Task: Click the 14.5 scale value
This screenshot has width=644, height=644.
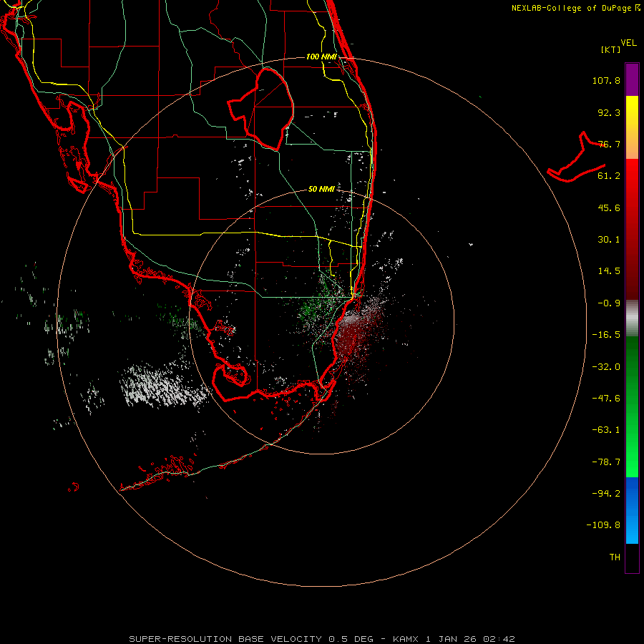Action: (x=609, y=271)
